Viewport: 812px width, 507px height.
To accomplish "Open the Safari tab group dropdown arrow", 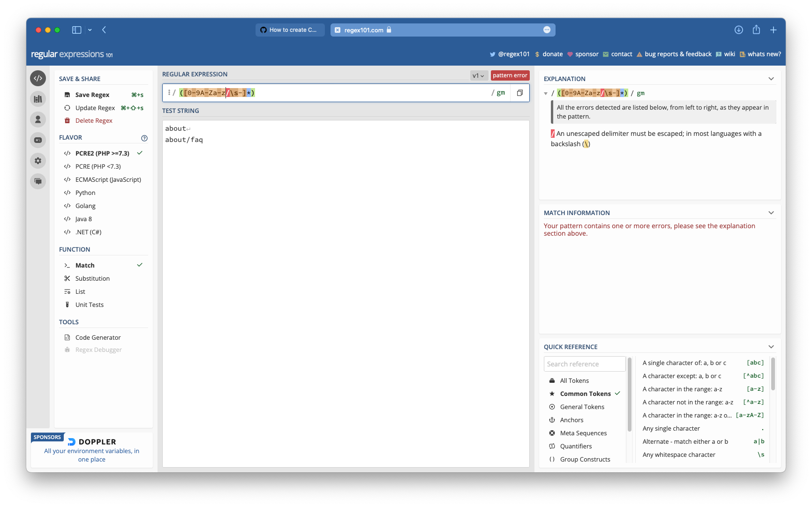I will (x=90, y=30).
